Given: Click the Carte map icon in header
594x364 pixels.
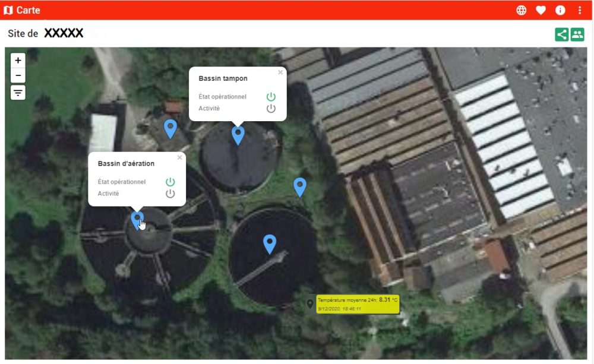Looking at the screenshot, I should click(x=8, y=10).
